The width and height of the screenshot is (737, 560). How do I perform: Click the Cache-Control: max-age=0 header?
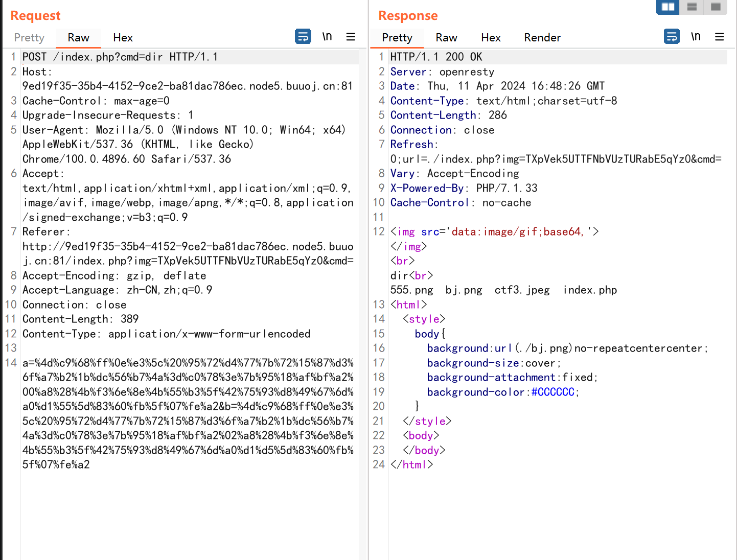coord(96,101)
